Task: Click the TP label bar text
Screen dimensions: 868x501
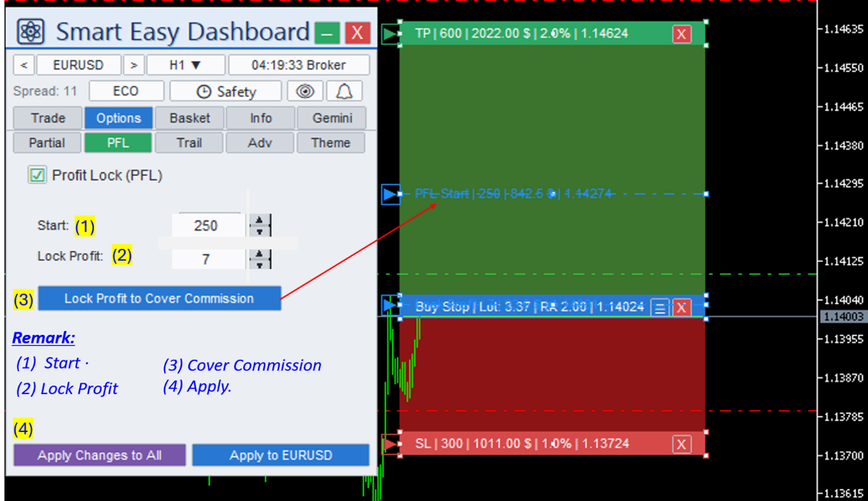Action: point(521,33)
